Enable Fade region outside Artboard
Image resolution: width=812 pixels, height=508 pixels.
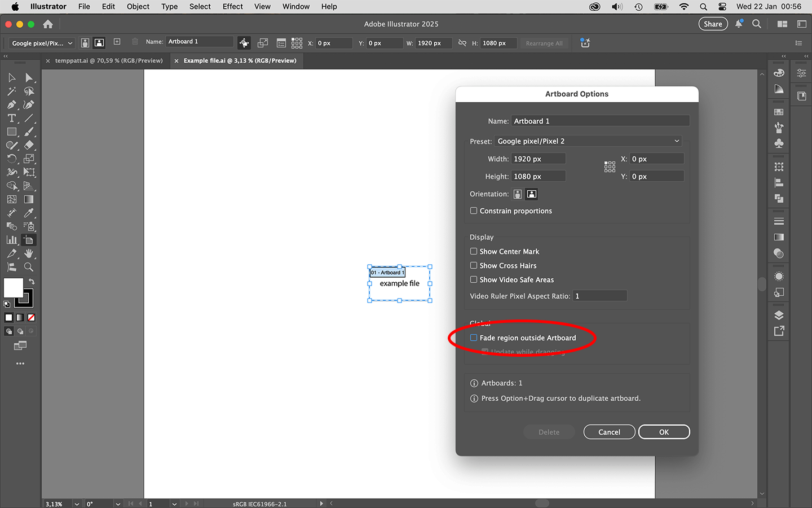473,338
